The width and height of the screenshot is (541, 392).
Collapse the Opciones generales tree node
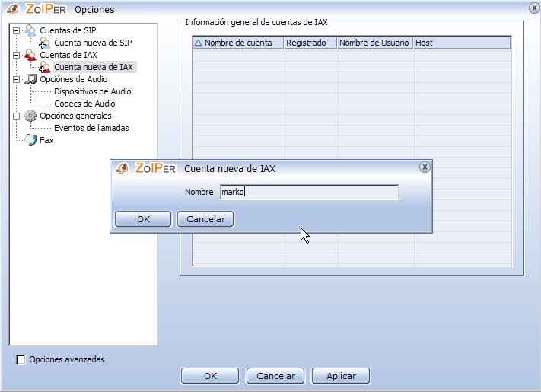coord(16,116)
